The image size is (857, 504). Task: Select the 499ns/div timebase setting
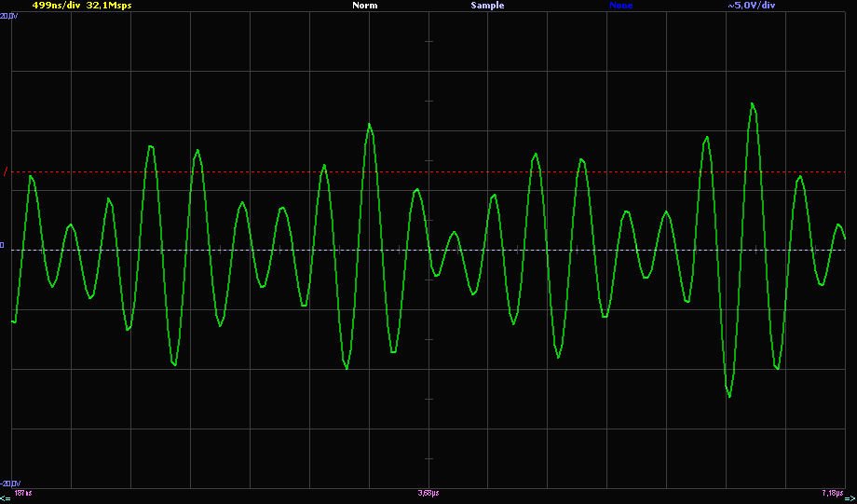tap(56, 6)
